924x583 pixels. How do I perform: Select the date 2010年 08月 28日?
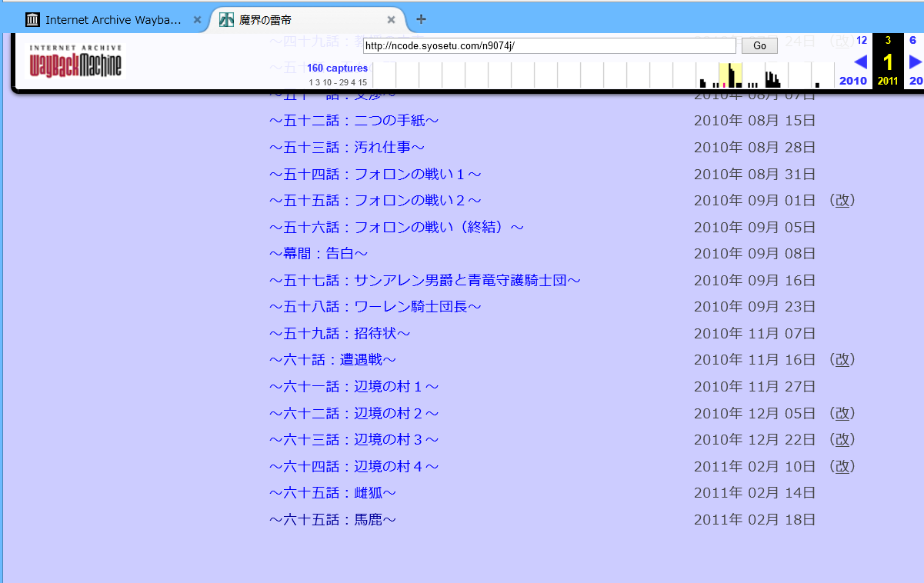click(x=755, y=147)
